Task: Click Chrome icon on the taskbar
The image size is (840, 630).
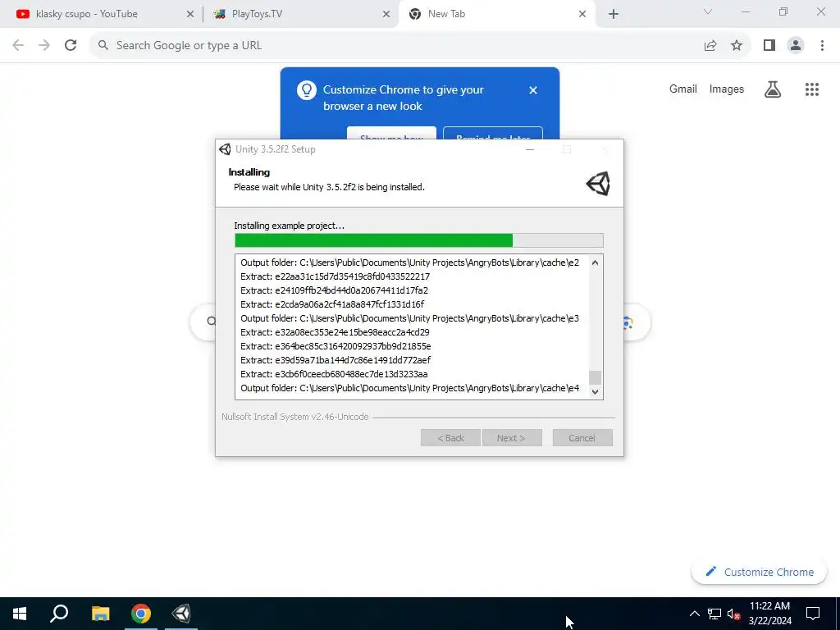Action: point(141,614)
